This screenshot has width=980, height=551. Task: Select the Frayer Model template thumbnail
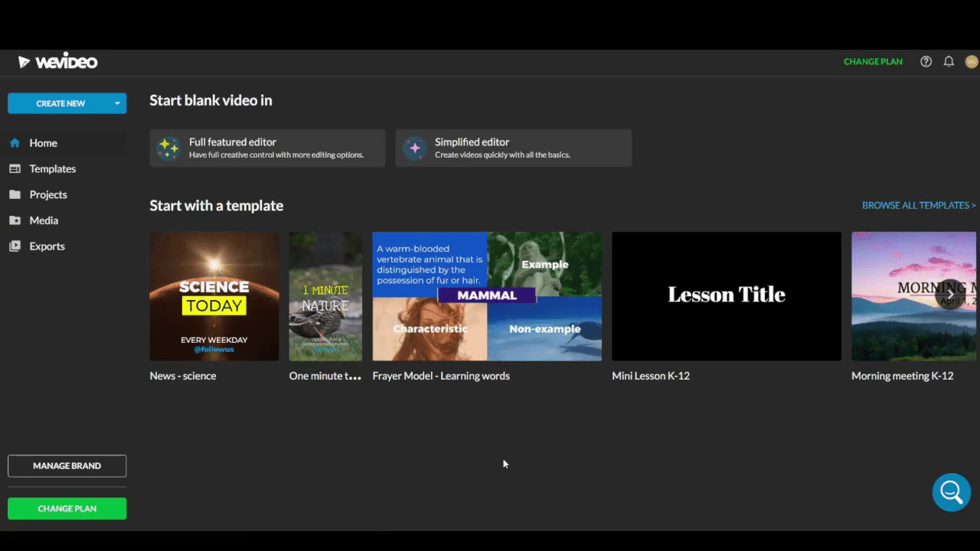click(487, 296)
